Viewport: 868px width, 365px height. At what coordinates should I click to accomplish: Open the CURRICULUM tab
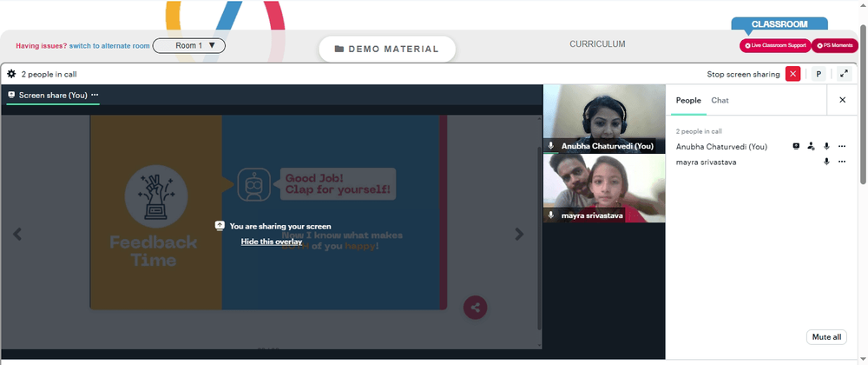(597, 43)
